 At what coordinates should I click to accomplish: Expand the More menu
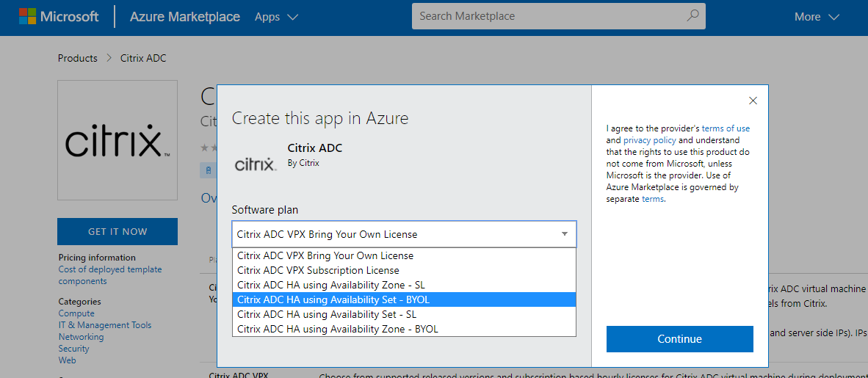pos(817,17)
